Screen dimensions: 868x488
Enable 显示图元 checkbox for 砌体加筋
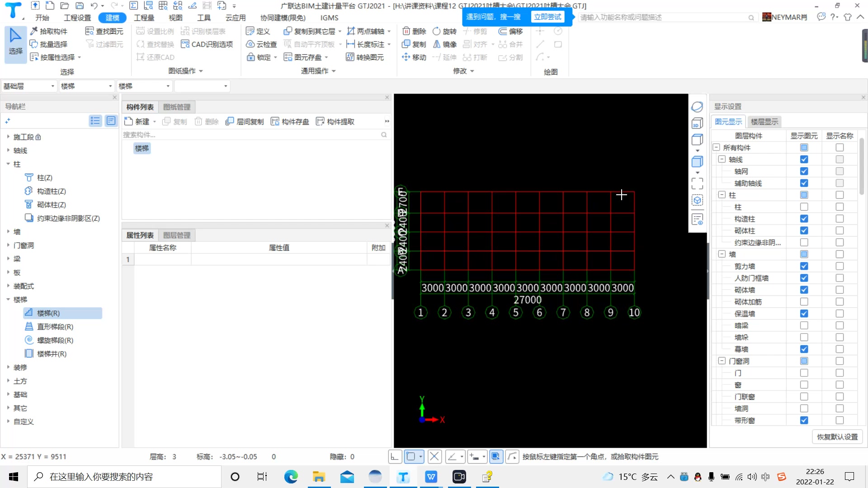804,302
